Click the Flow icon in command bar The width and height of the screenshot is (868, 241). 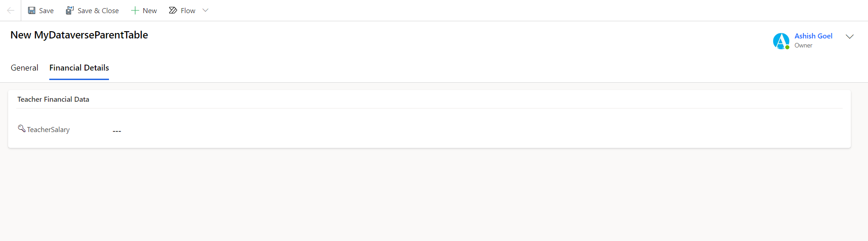[173, 10]
